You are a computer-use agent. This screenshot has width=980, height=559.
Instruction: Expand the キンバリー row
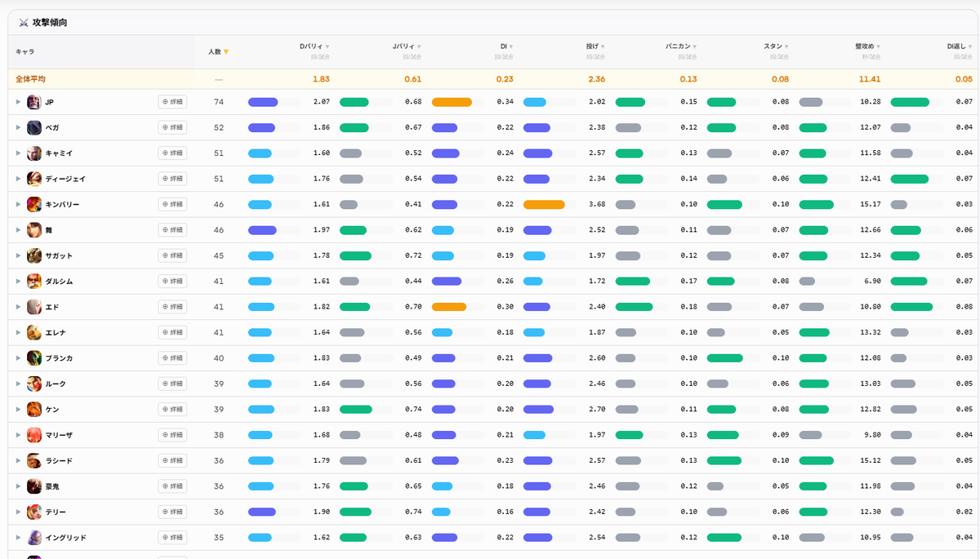[x=18, y=205]
